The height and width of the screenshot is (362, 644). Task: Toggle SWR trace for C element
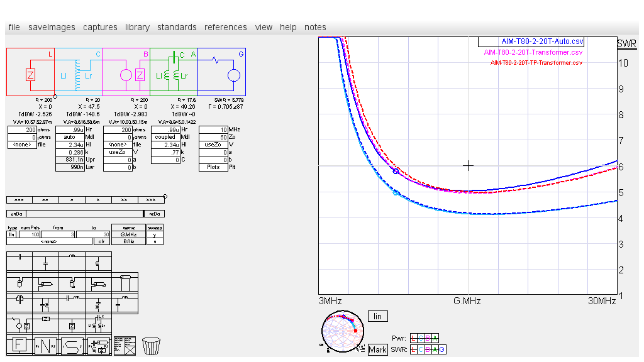tap(421, 349)
